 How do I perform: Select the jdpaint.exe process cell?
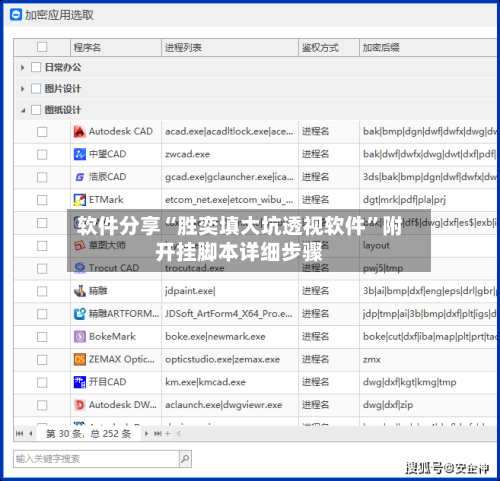(230, 291)
